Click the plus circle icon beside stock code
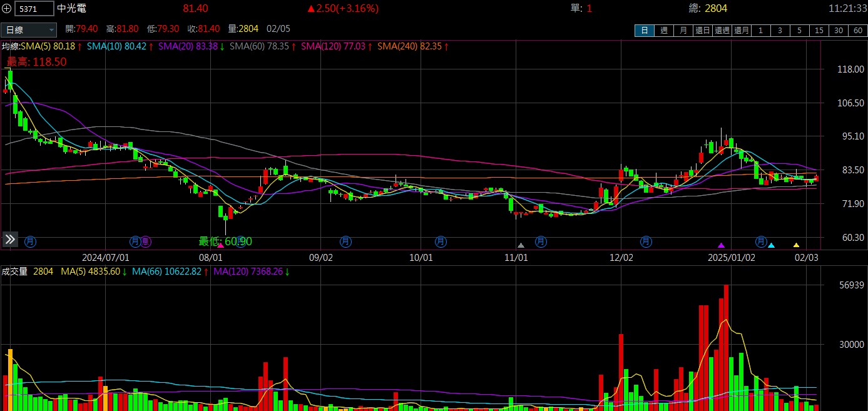The image size is (868, 411). [x=7, y=9]
